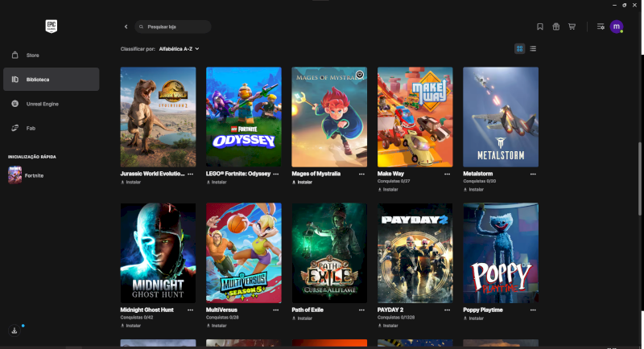Click Instalar under Metalstorm
Viewport: 644px width, 349px height.
[x=473, y=190]
